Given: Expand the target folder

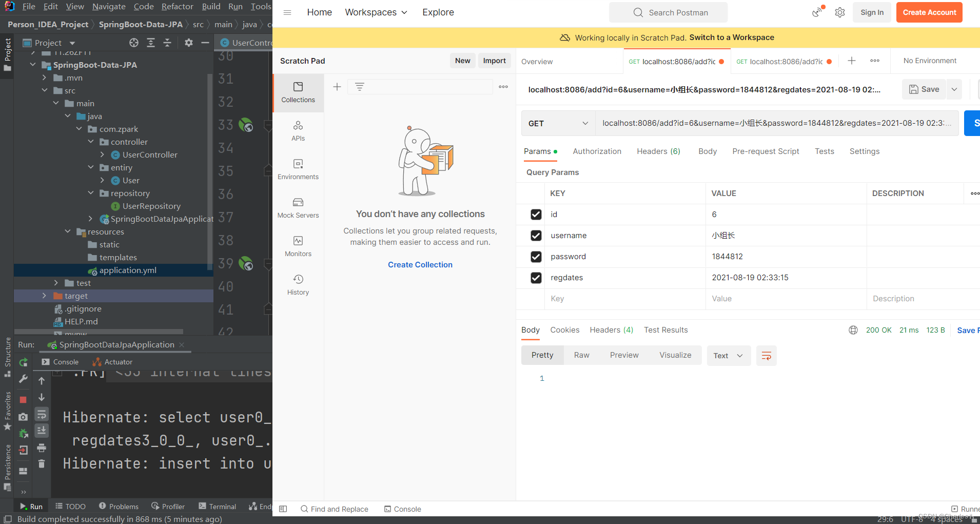Looking at the screenshot, I should 45,296.
